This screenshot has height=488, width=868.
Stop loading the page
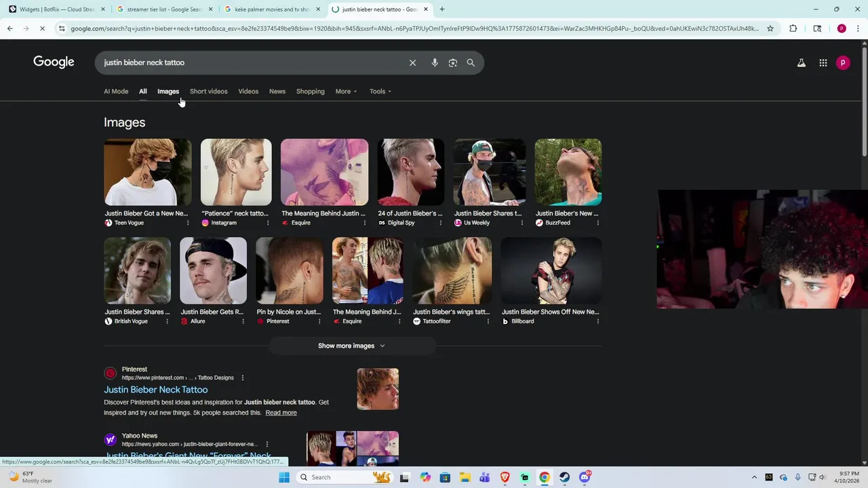pos(42,28)
